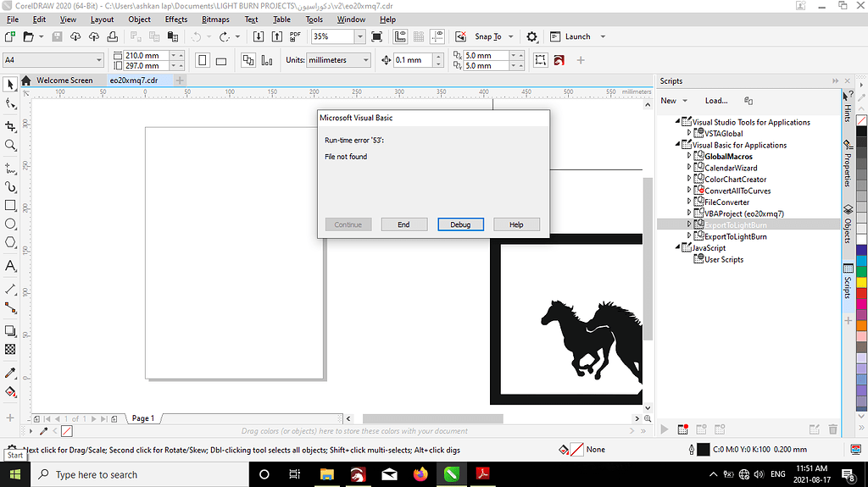Image resolution: width=868 pixels, height=487 pixels.
Task: Click the New document icon
Action: pyautogui.click(x=10, y=36)
